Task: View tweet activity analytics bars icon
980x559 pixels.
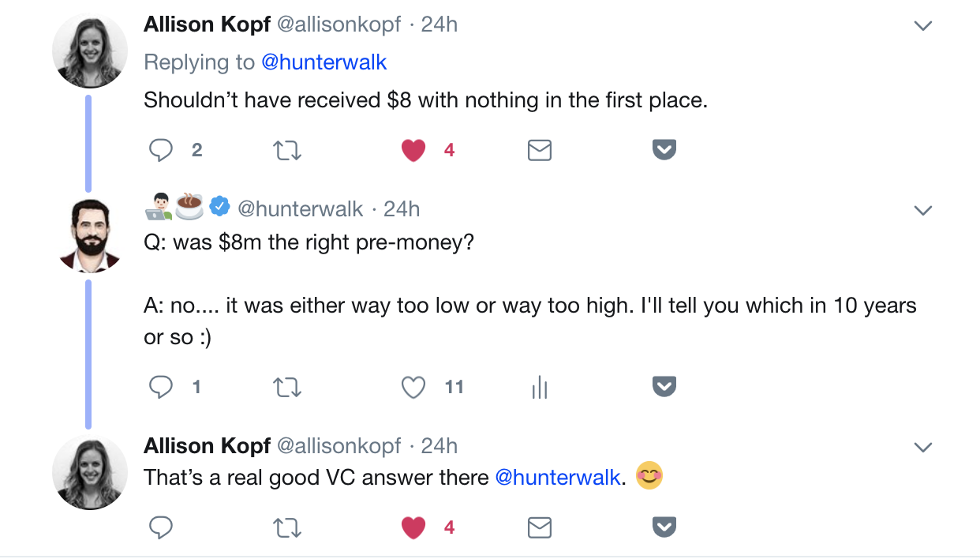Action: click(540, 387)
